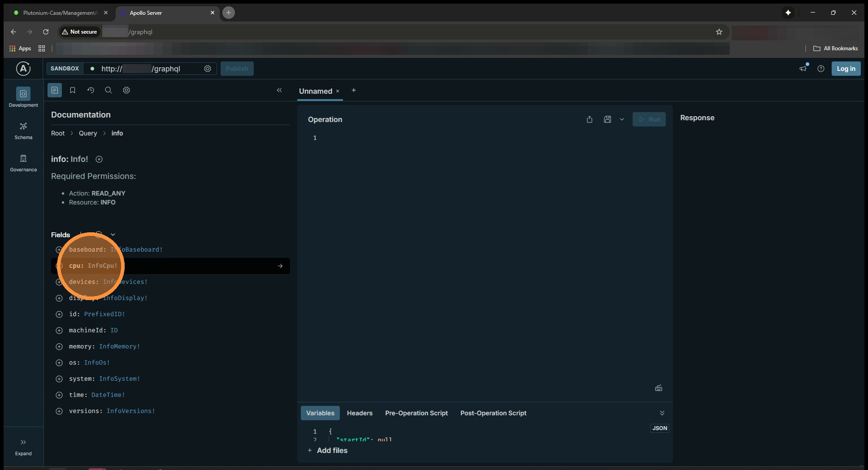The image size is (868, 470).
Task: Open the All Bookmarks folder
Action: pos(836,48)
